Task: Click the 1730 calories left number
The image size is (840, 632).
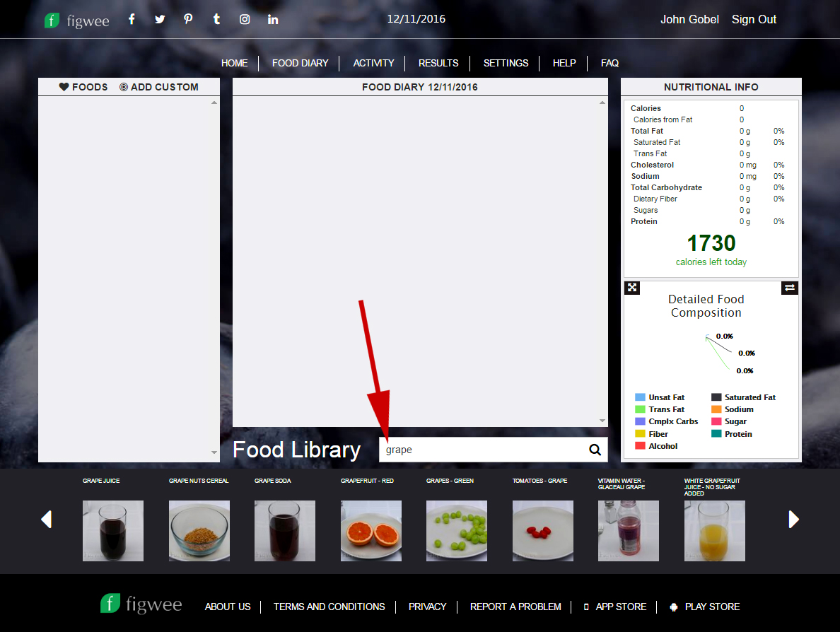Action: tap(711, 243)
